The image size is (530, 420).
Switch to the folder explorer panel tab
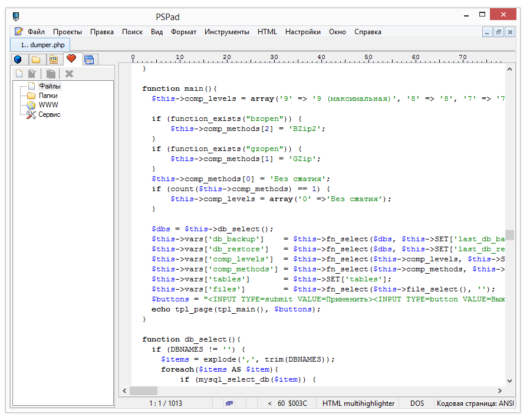(36, 59)
